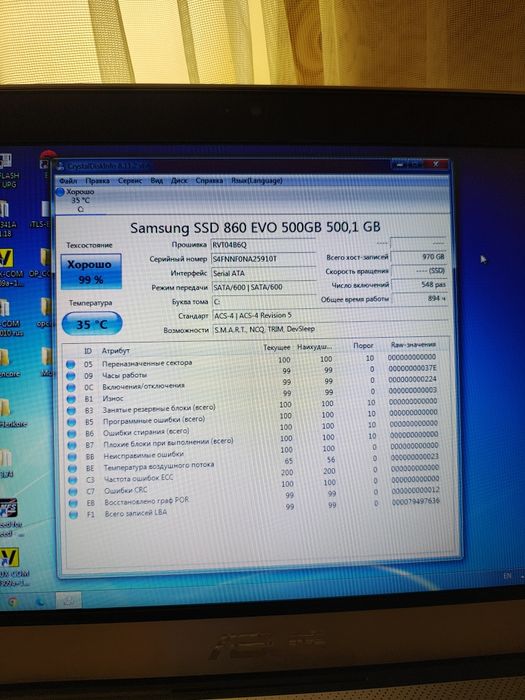This screenshot has width=525, height=700.
Task: Click the blue status icon for attribute 09
Action: click(71, 376)
